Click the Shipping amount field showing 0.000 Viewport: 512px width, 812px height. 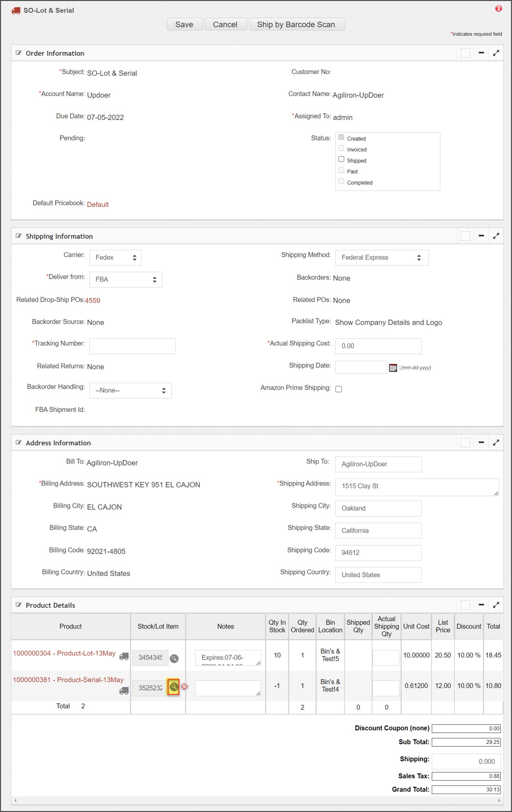[x=466, y=762]
